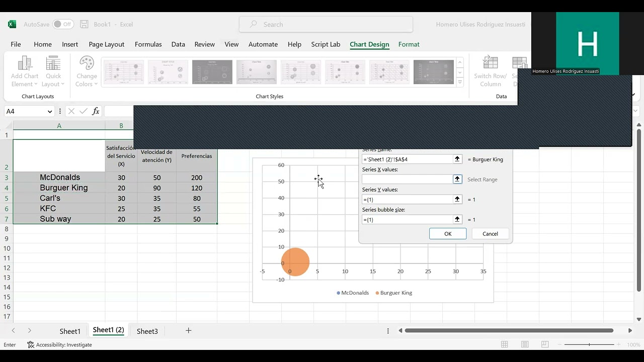
Task: Click the formula bar Enter checkmark icon
Action: 83,112
